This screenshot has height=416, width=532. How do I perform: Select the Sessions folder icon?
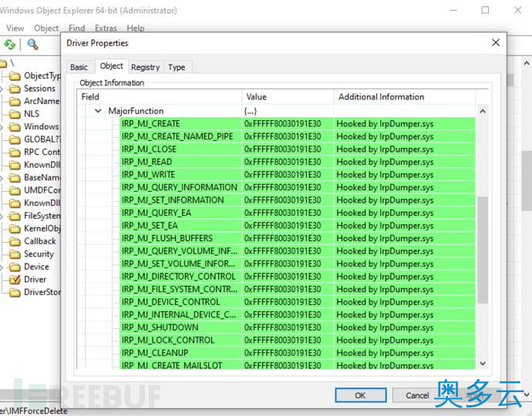tap(15, 89)
